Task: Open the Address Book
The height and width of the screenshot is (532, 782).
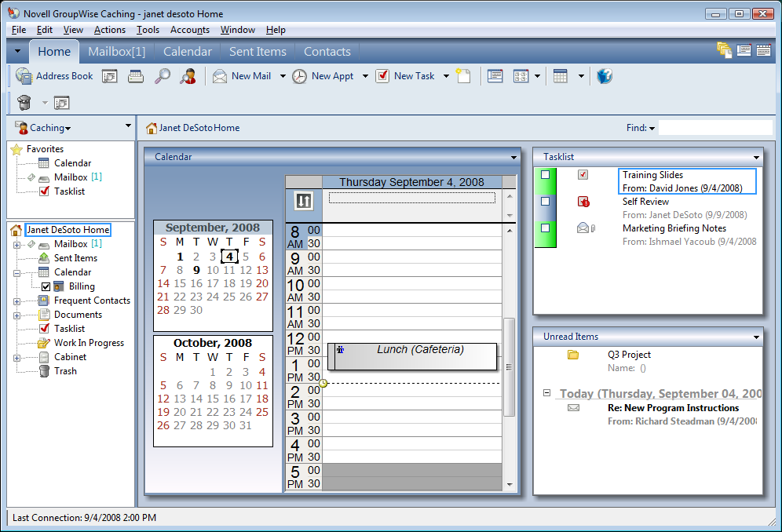Action: [x=54, y=76]
